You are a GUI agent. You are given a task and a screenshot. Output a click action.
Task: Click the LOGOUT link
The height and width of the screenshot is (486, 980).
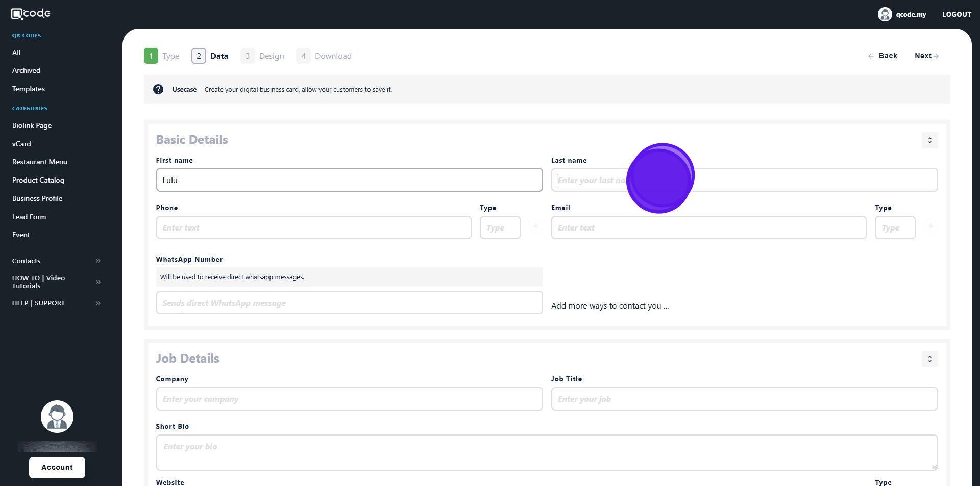pyautogui.click(x=956, y=14)
